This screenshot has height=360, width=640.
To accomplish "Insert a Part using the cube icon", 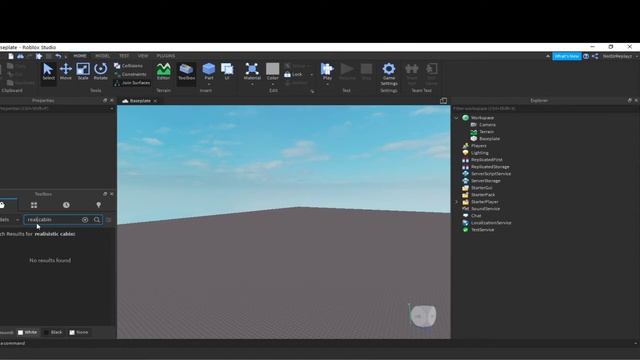I will 209,69.
